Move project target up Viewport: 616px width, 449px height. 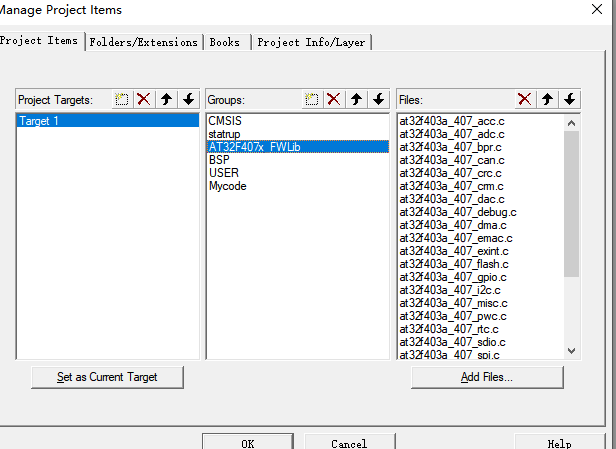167,99
